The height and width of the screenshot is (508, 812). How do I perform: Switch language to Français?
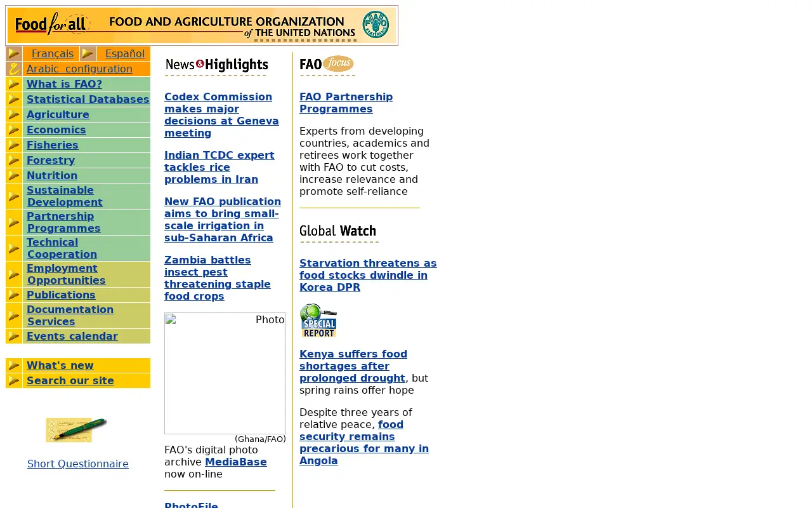pyautogui.click(x=53, y=54)
